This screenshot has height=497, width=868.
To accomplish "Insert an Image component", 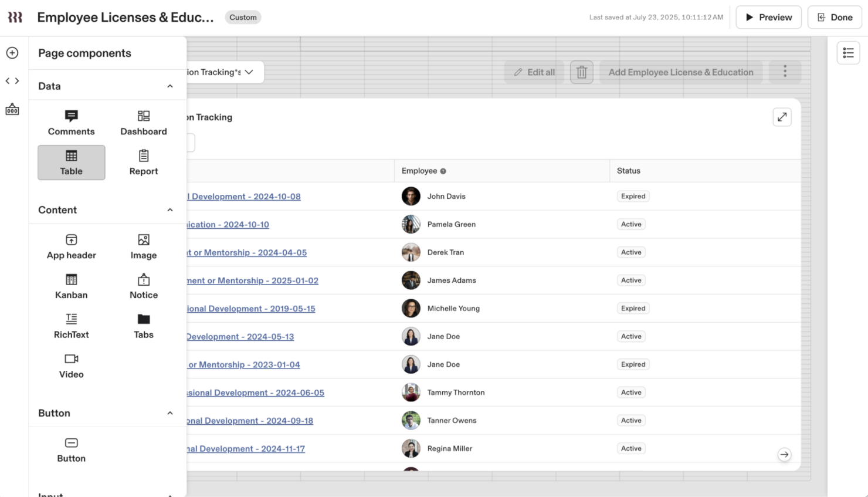I will pos(143,246).
